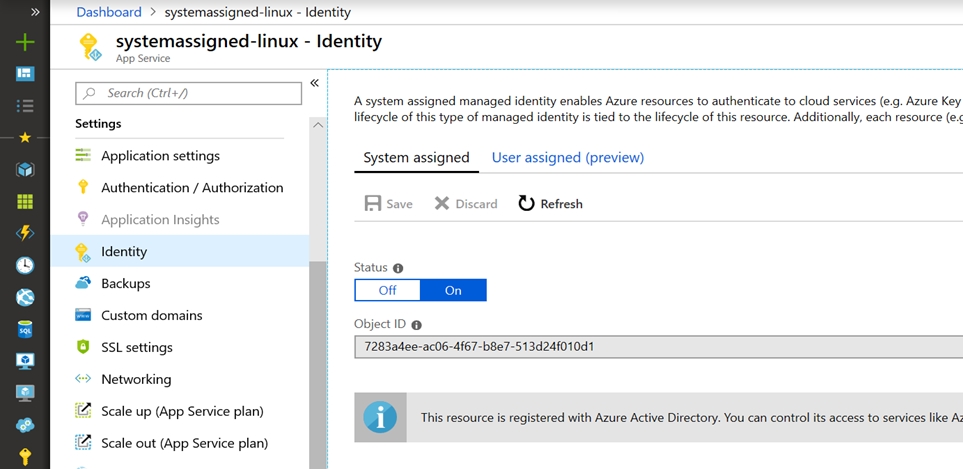Click the Function Apps lightning bolt icon

click(x=25, y=233)
